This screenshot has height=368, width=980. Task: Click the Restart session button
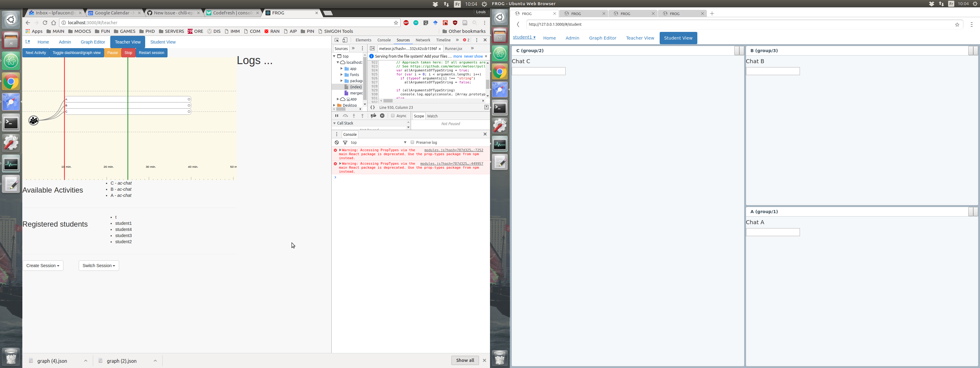coord(151,52)
